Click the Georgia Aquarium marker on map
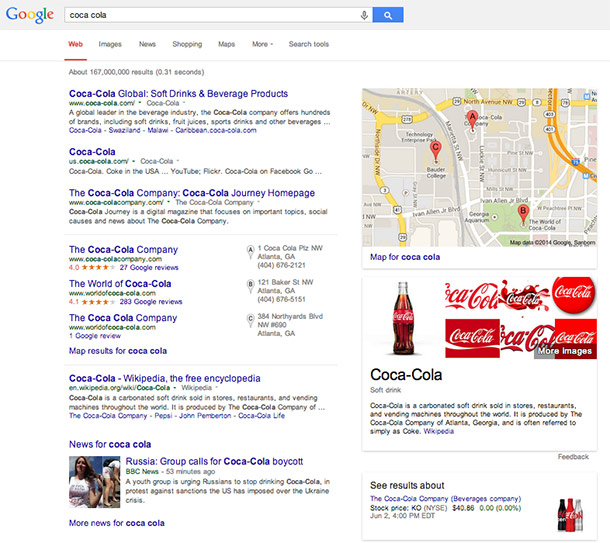Screen dimensions: 610x543 click(x=494, y=217)
